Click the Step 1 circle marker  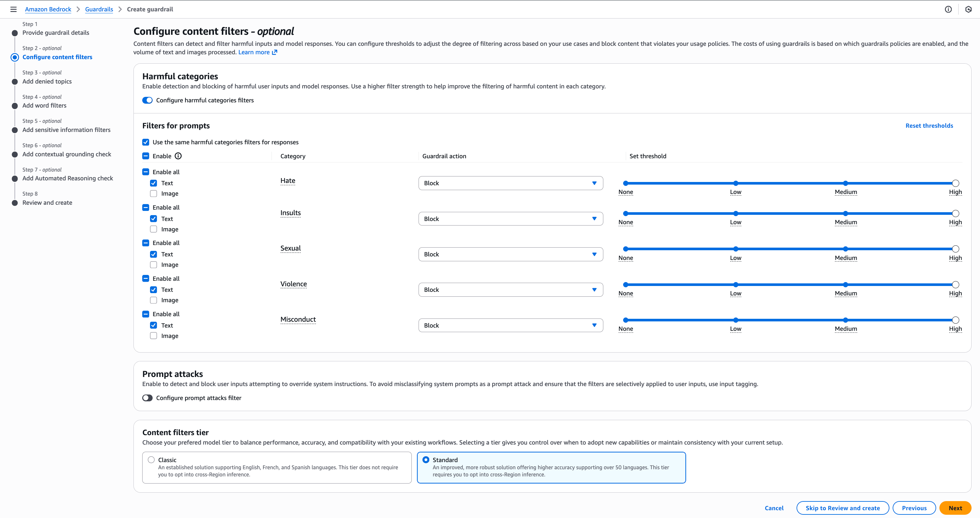[15, 33]
